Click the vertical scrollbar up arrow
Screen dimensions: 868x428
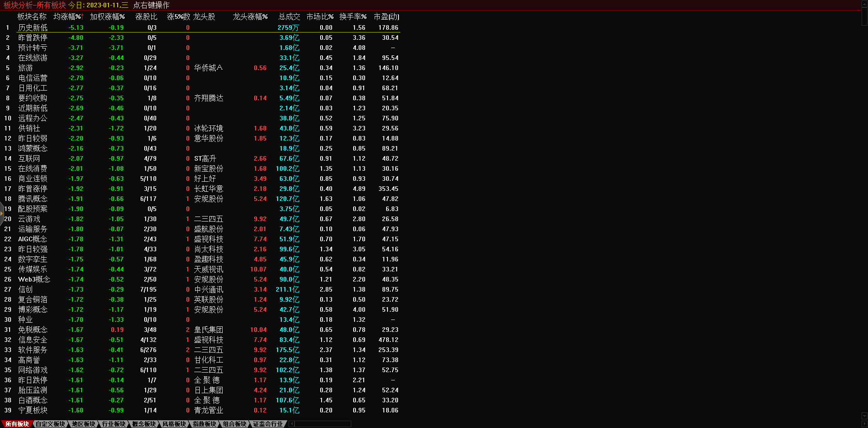864,4
